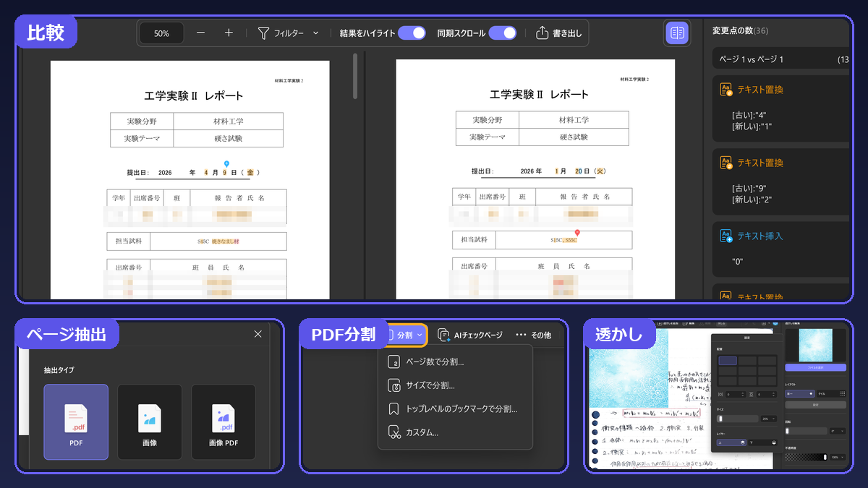Open watermark size 25% dropdown
Viewport: 868px width, 488px height.
pyautogui.click(x=769, y=419)
